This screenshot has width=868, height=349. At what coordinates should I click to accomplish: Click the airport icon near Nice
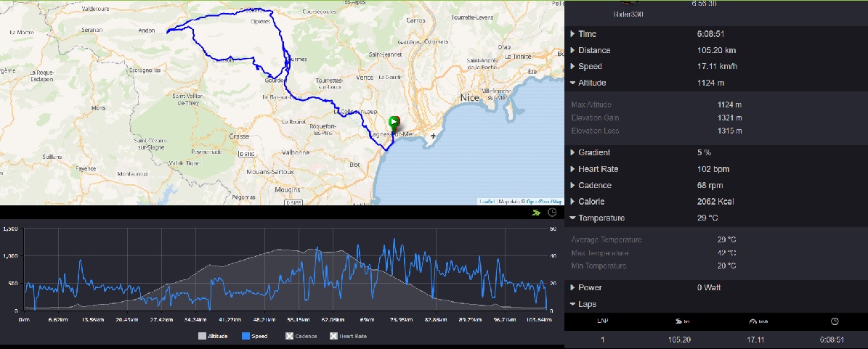pos(434,136)
